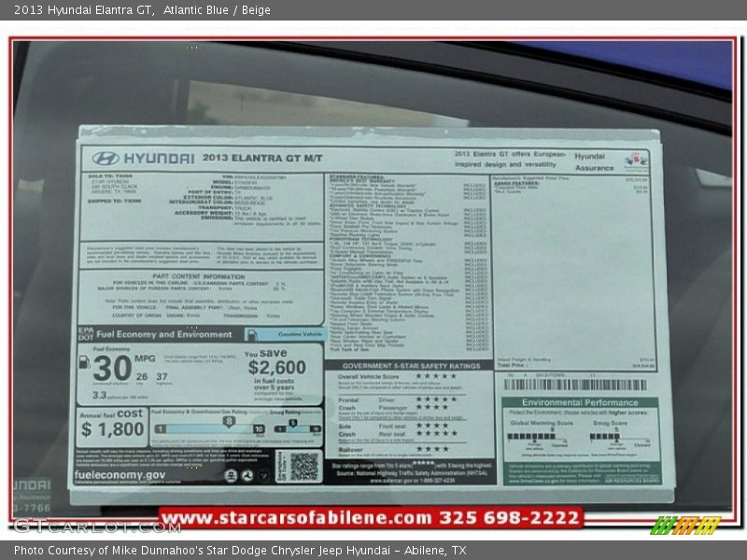Click the 'Photo Courtesy of Mike Dunnahoo's' caption
The height and width of the screenshot is (560, 747).
[108, 551]
